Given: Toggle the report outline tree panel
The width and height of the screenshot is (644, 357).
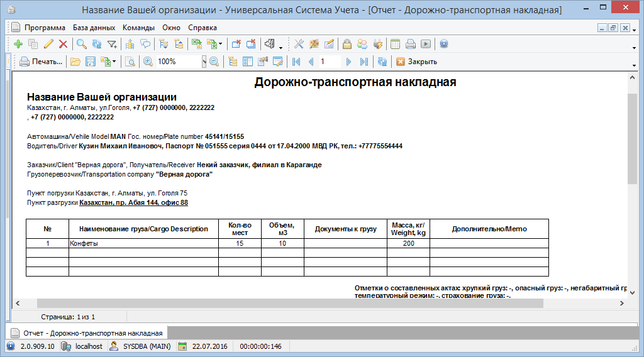Looking at the screenshot, I should click(x=233, y=62).
